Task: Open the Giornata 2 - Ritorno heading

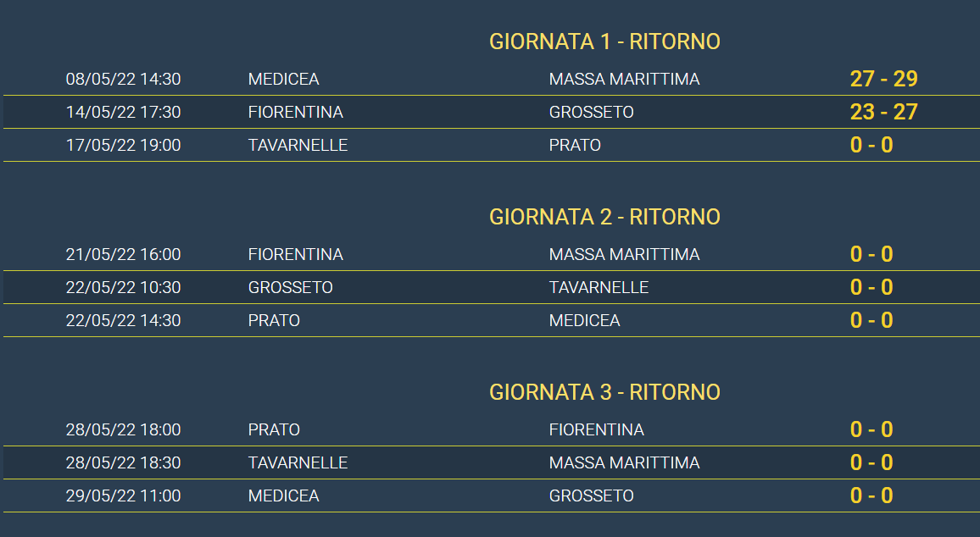Action: (604, 218)
